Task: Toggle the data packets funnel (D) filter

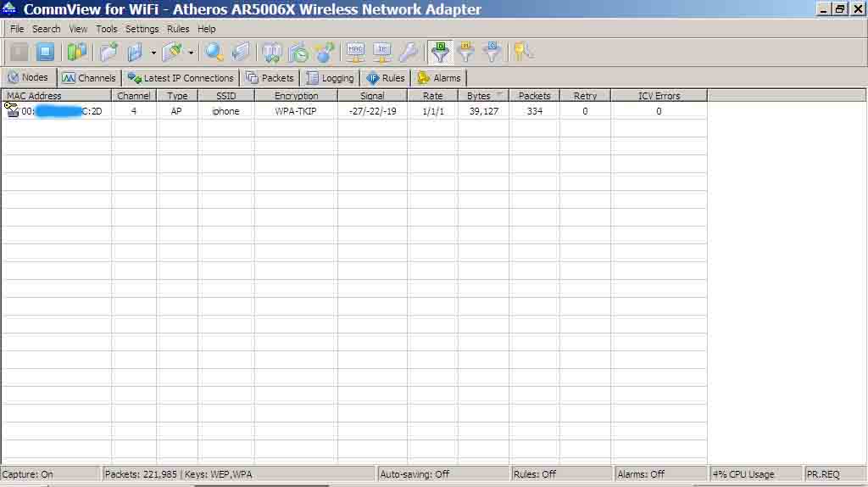Action: click(440, 52)
